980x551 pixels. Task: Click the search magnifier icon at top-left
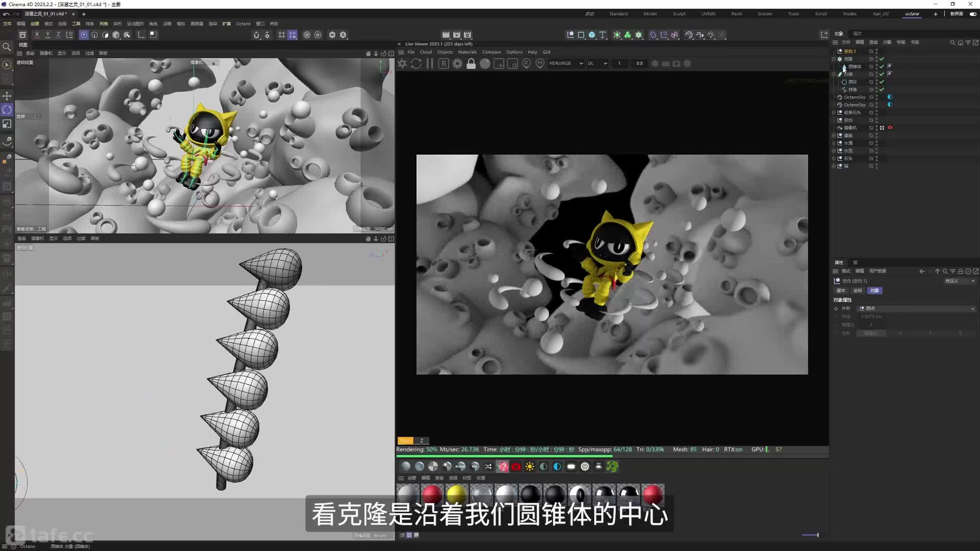tap(7, 47)
